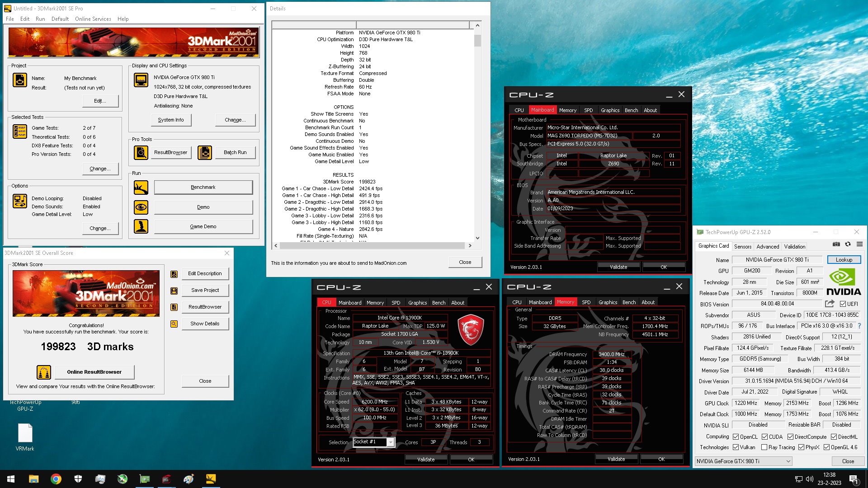Open Chrome from the taskbar
The height and width of the screenshot is (488, 868).
(56, 479)
